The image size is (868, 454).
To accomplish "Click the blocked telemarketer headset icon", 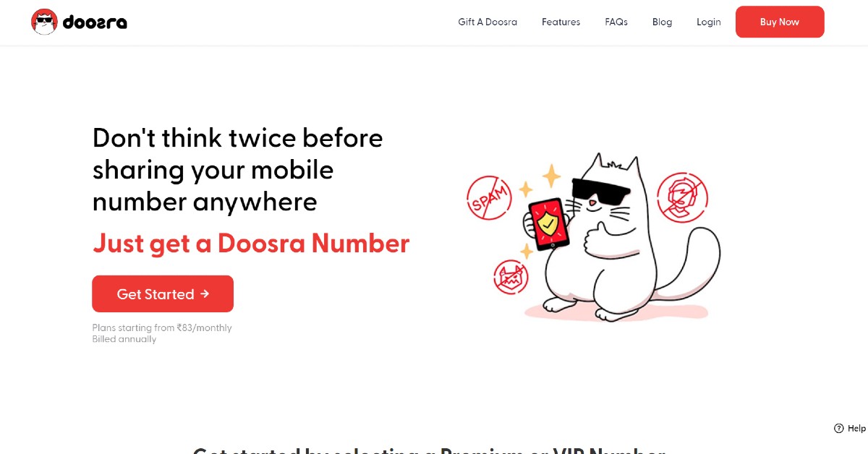I will 682,196.
